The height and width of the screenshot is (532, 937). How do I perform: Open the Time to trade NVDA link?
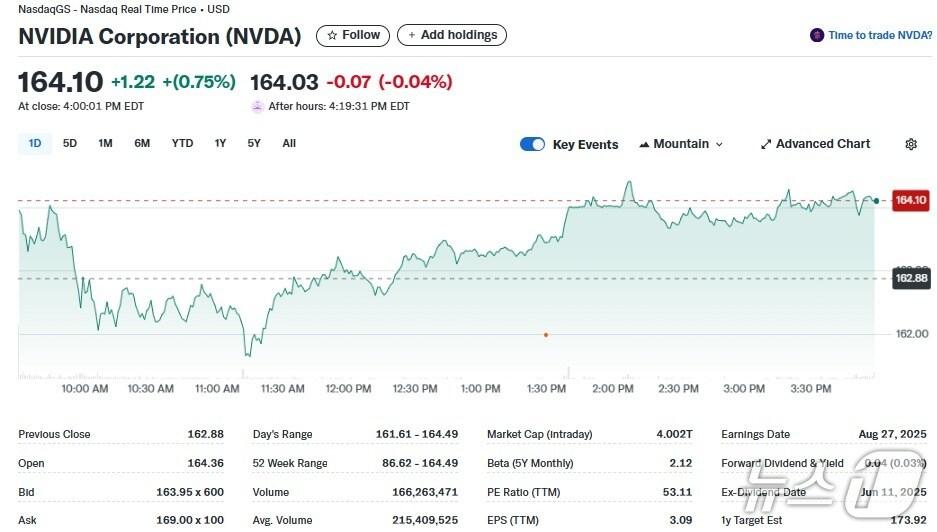coord(879,35)
